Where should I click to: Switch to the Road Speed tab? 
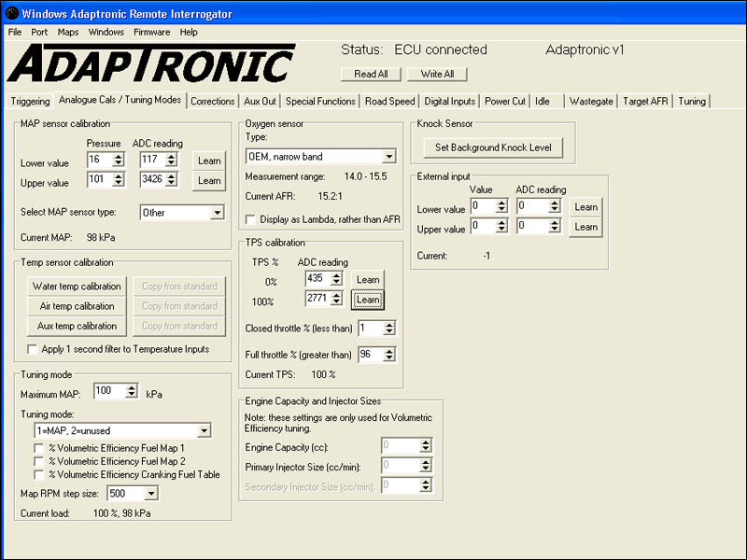[x=389, y=101]
